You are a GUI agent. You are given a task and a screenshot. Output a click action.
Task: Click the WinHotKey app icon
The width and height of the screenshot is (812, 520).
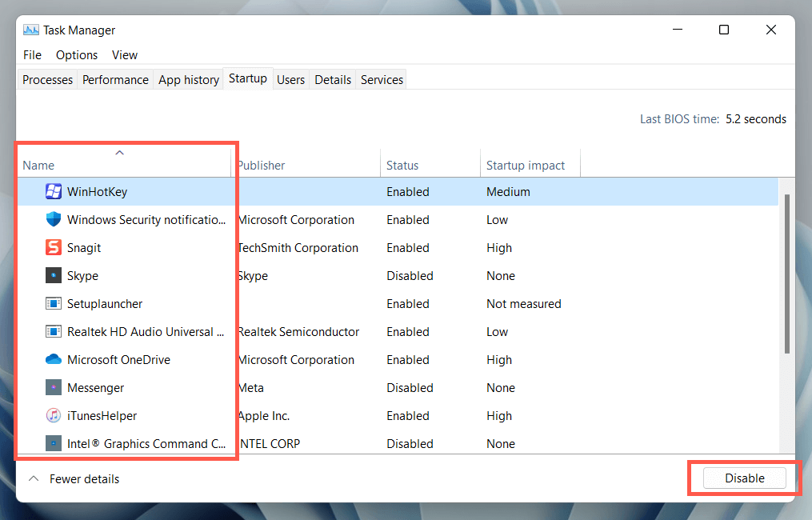pos(54,192)
